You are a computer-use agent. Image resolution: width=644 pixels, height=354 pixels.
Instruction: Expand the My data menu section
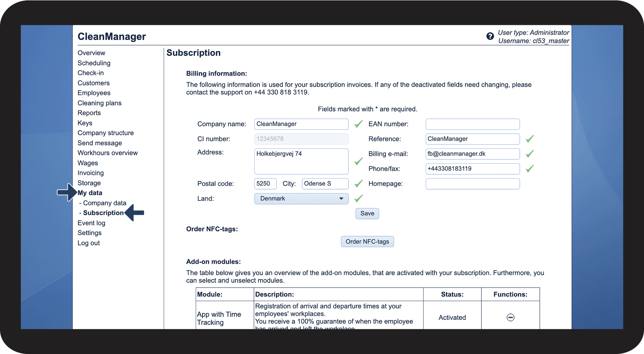tap(90, 193)
